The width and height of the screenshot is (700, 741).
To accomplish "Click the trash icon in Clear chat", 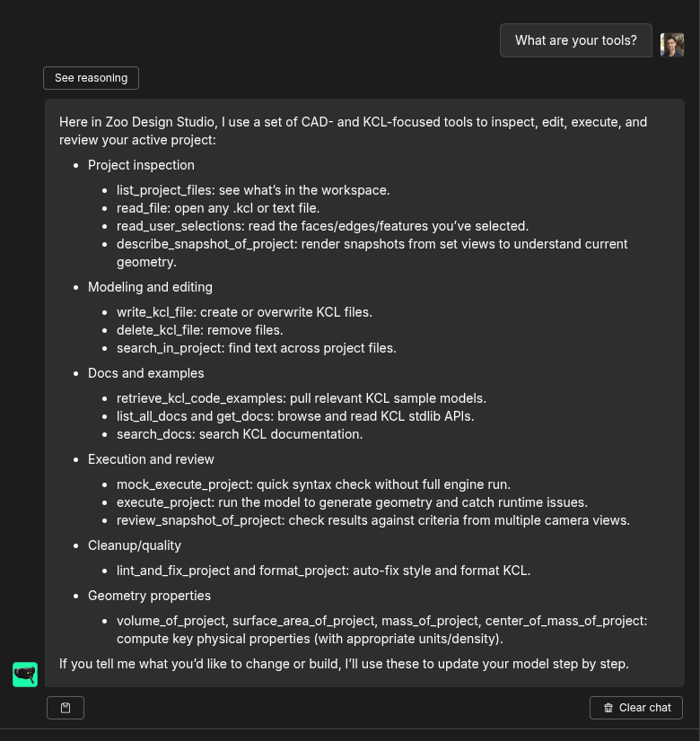I will click(608, 708).
